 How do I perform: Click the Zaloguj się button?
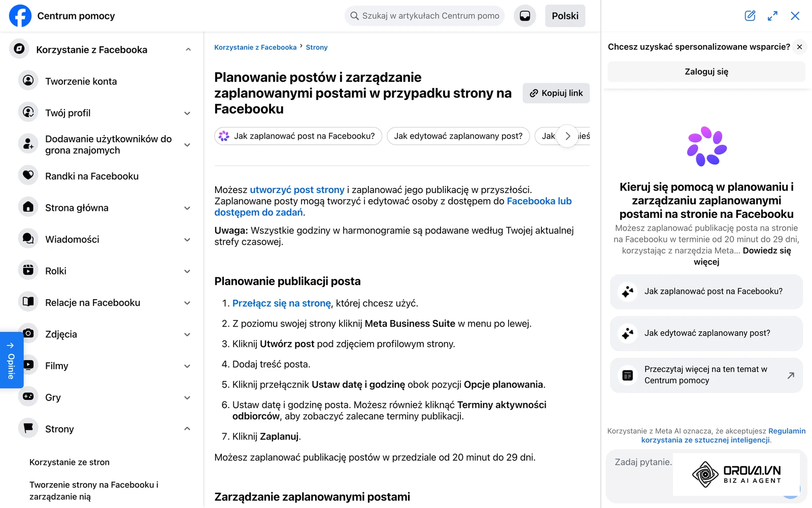(x=706, y=72)
